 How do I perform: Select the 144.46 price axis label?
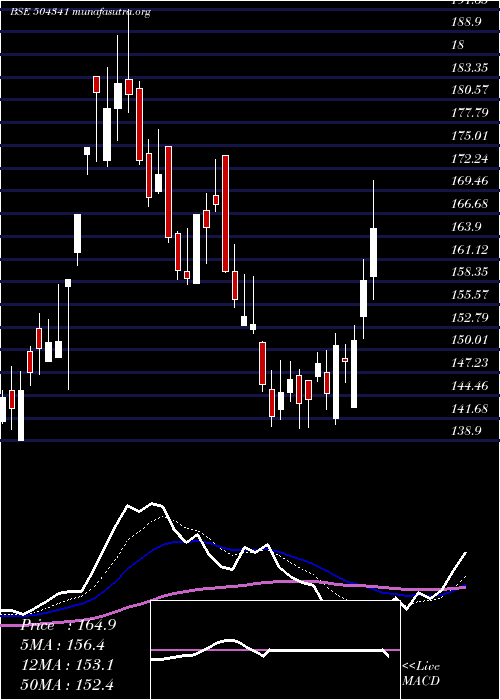(470, 386)
